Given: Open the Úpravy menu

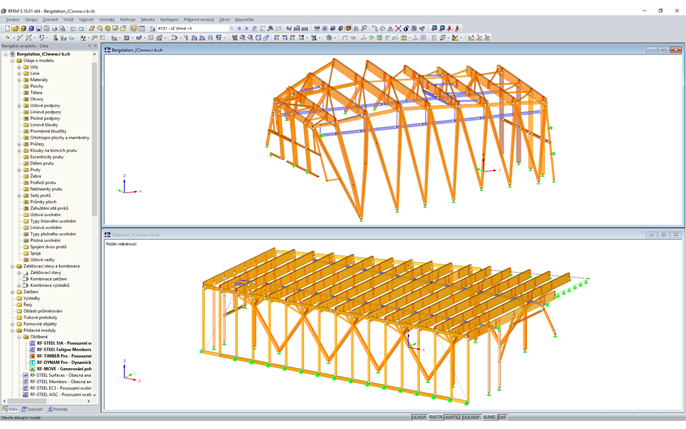Looking at the screenshot, I should tap(31, 20).
